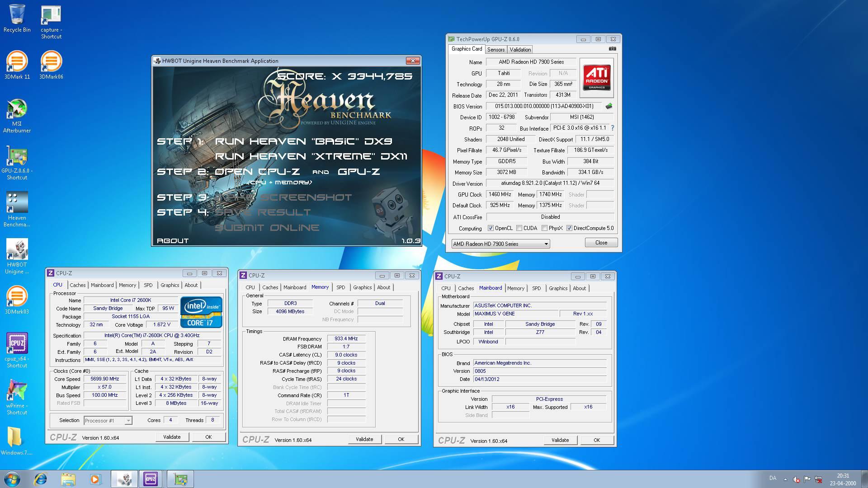868x488 pixels.
Task: Open Windows Media Player from taskbar
Action: click(x=95, y=479)
